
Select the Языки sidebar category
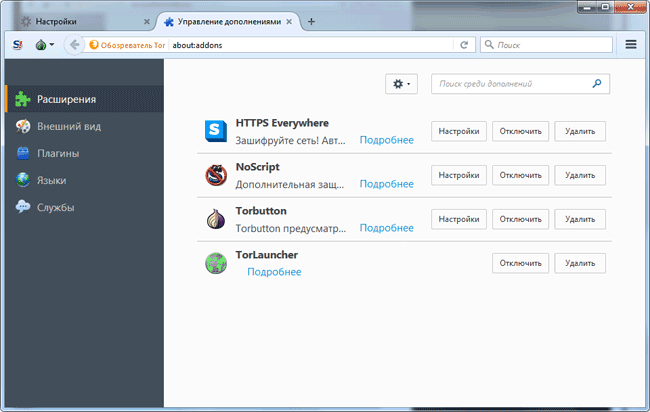point(85,180)
